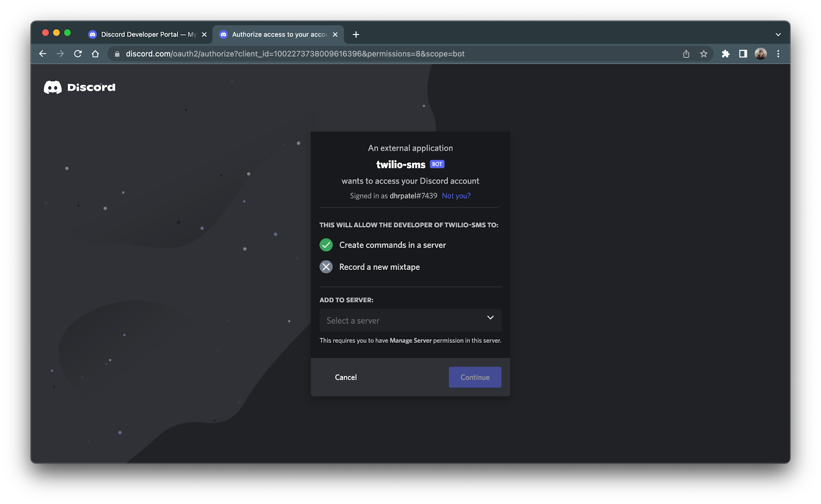The width and height of the screenshot is (821, 504).
Task: Close the Authorize access tab
Action: click(x=335, y=34)
